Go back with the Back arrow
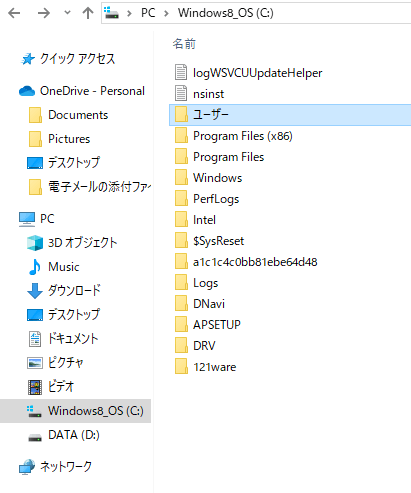This screenshot has height=493, width=411. click(x=14, y=13)
